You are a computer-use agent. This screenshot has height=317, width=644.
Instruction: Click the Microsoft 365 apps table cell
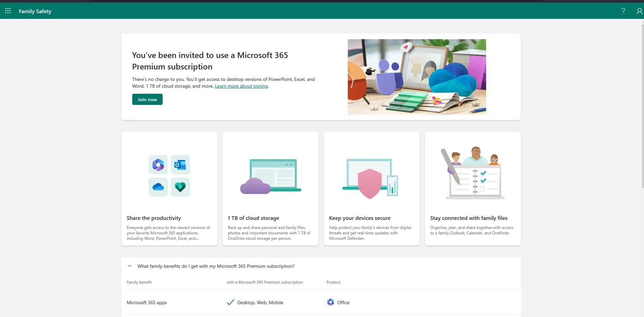147,302
